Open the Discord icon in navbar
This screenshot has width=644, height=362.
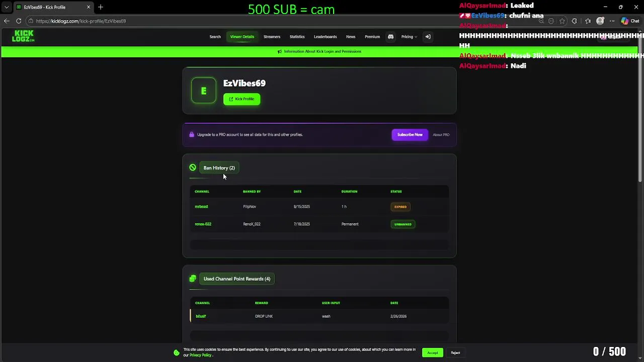pos(390,37)
